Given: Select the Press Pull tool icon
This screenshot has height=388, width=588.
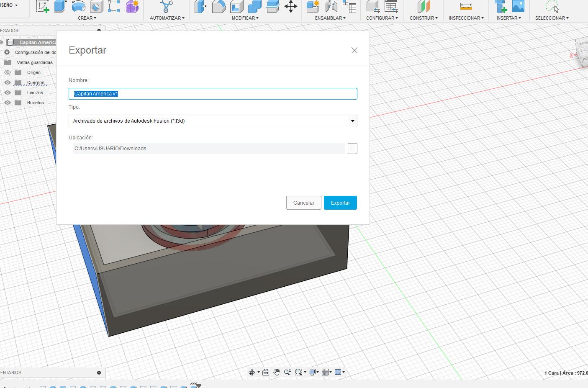Looking at the screenshot, I should [x=200, y=6].
